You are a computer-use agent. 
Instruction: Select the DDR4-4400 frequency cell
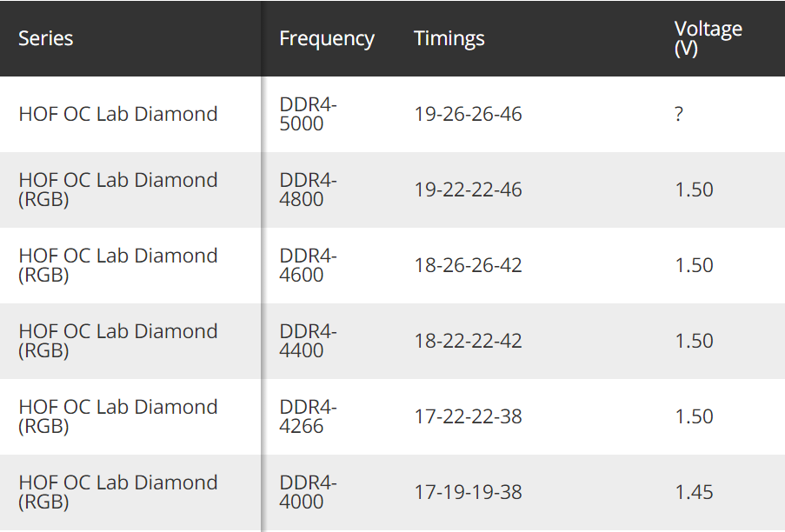point(308,341)
